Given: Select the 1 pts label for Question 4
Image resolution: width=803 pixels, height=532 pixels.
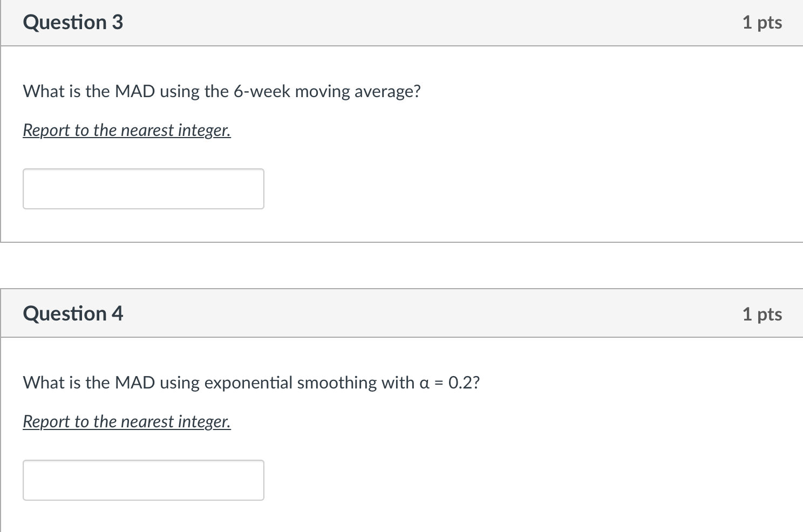Looking at the screenshot, I should (761, 314).
